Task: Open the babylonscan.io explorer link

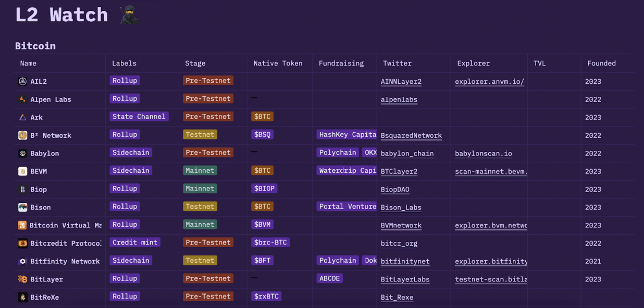Action: point(483,153)
